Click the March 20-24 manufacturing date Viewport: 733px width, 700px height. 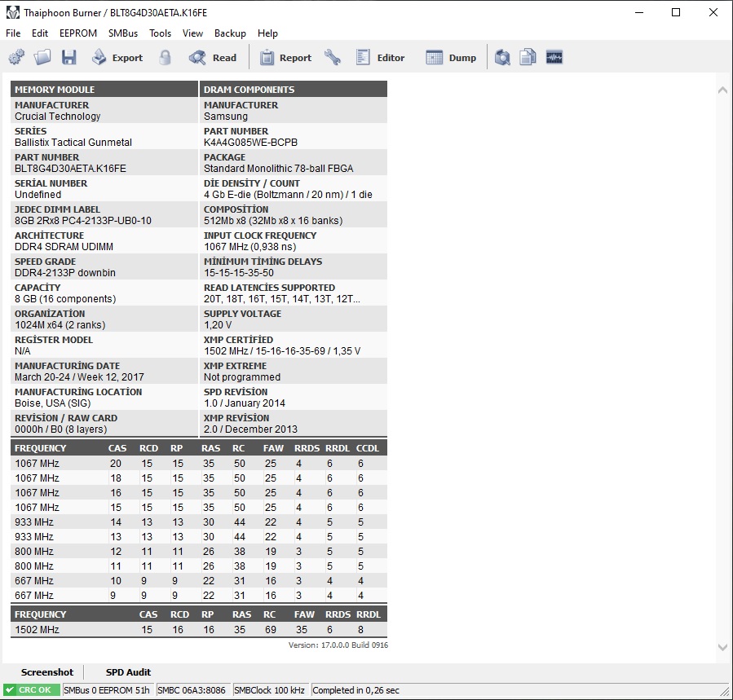[79, 377]
